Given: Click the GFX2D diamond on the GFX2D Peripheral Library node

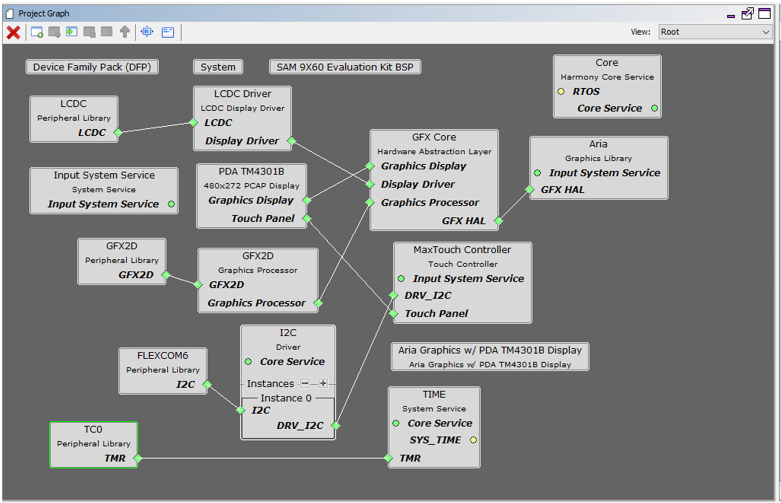Looking at the screenshot, I should coord(166,275).
